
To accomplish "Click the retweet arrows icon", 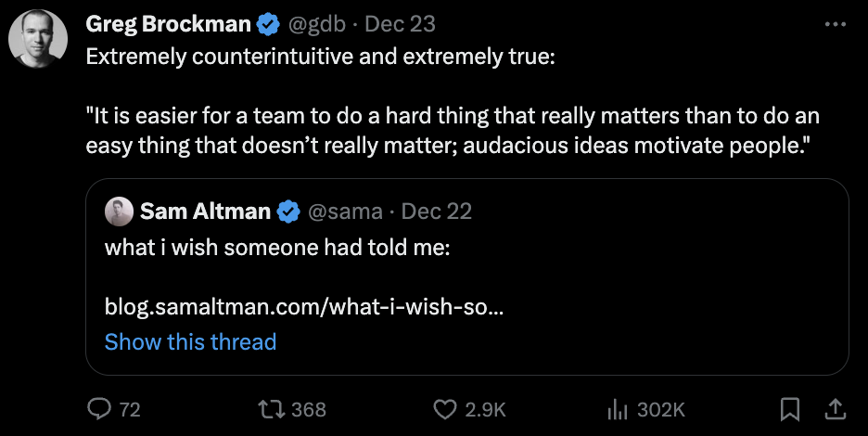I will click(271, 408).
